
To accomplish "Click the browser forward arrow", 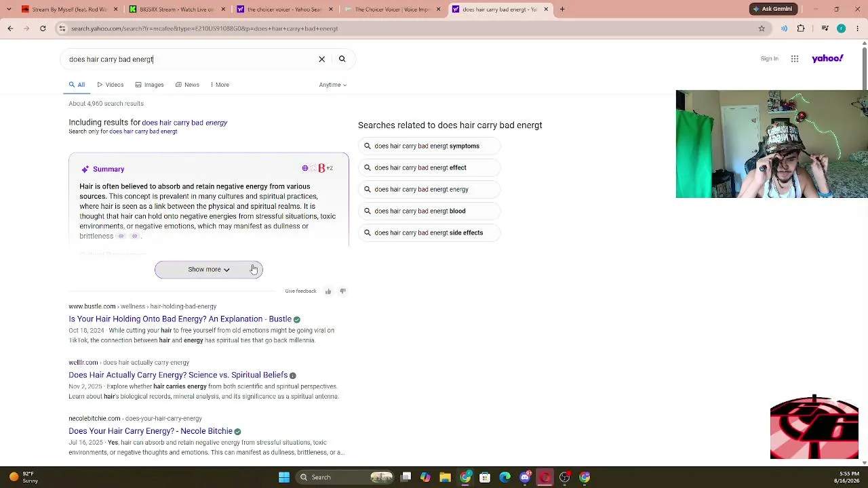I will 26,28.
